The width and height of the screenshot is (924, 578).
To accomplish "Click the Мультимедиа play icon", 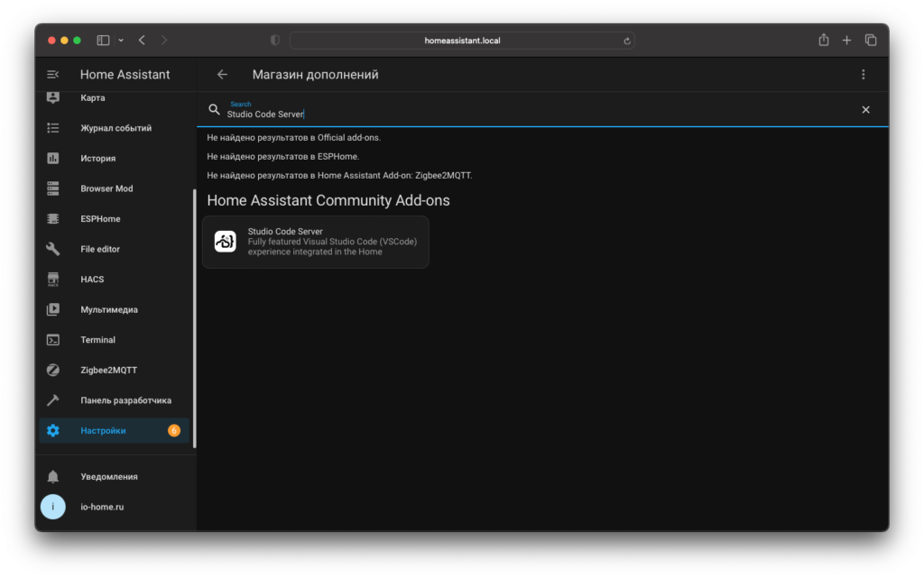I will click(x=52, y=309).
